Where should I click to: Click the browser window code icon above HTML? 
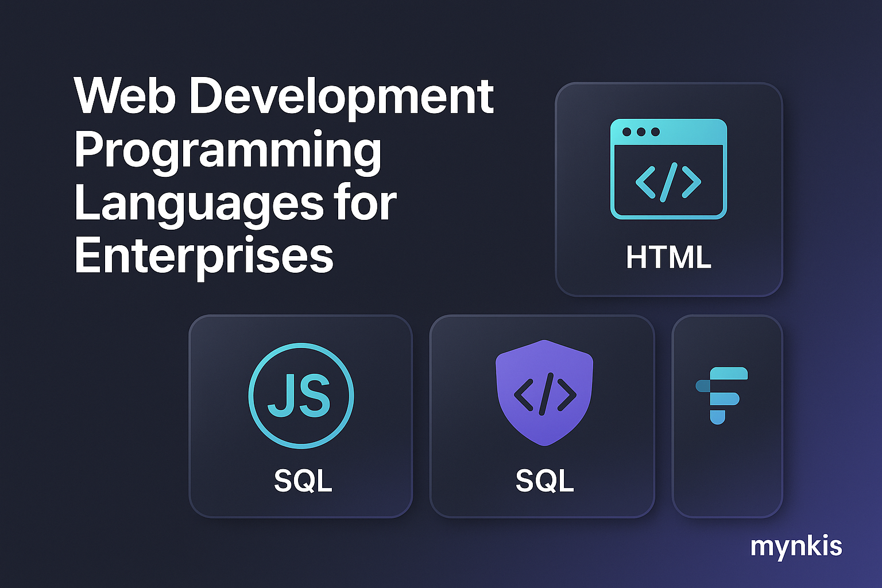[668, 169]
